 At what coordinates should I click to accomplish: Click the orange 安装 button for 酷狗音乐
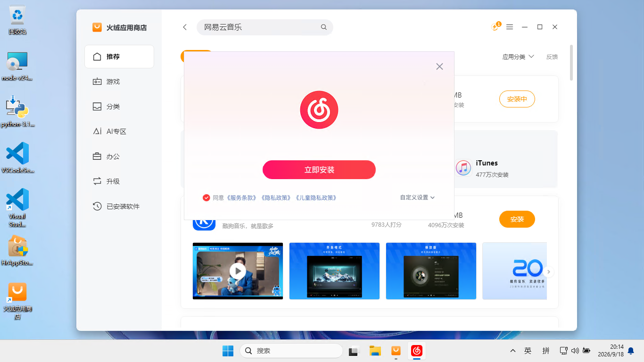pos(517,219)
